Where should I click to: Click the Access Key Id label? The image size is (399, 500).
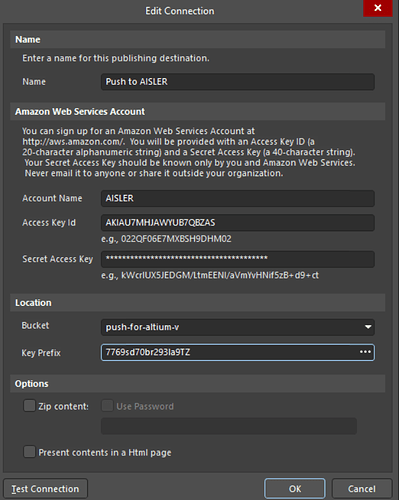point(49,223)
